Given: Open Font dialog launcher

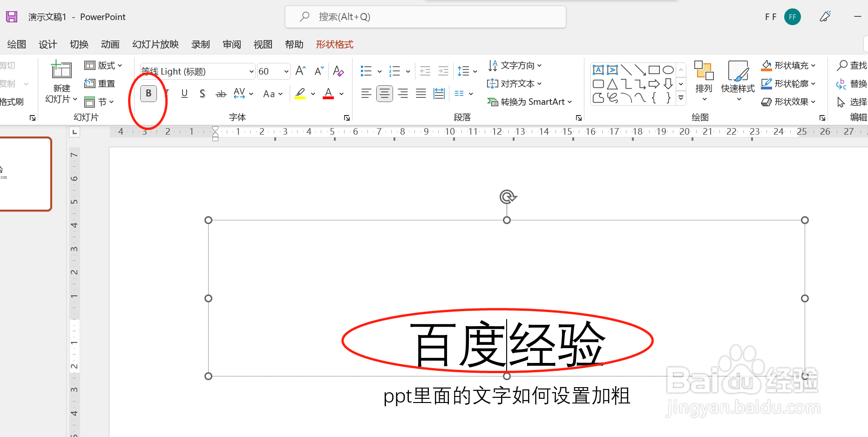Looking at the screenshot, I should [x=347, y=118].
